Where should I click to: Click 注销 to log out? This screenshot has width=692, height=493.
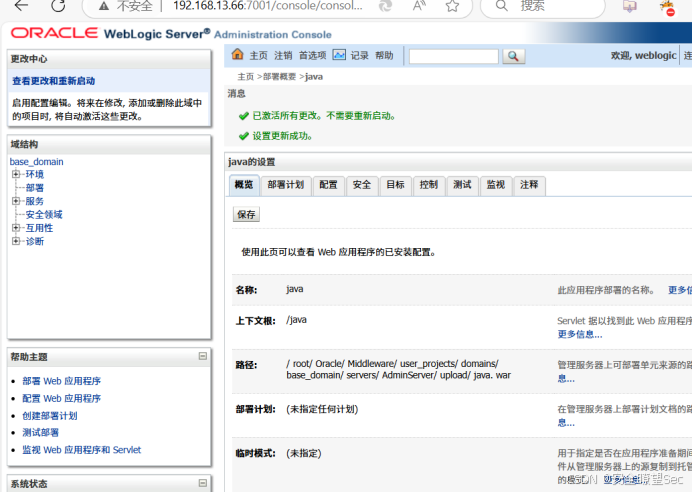coord(283,56)
